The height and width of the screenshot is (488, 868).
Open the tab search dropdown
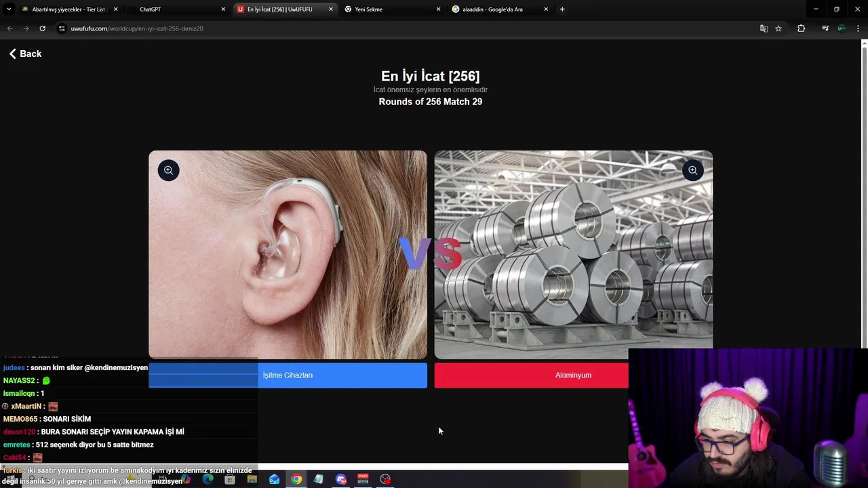(x=9, y=9)
